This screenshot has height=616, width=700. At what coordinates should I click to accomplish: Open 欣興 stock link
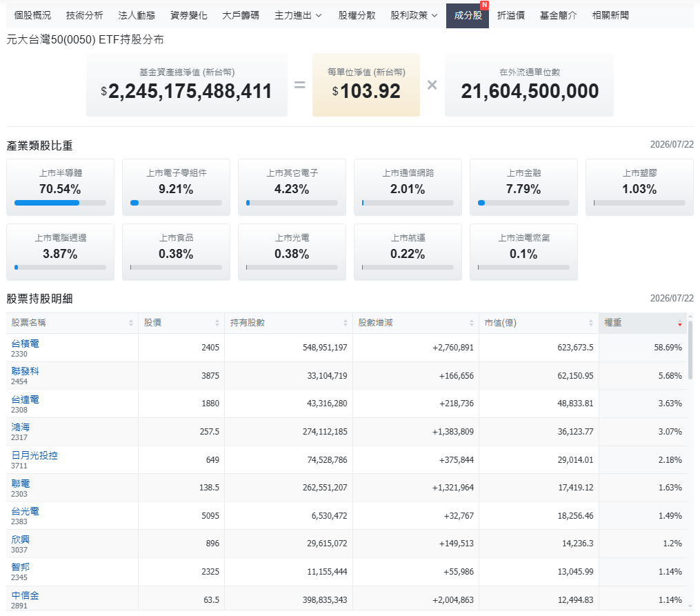click(x=21, y=539)
